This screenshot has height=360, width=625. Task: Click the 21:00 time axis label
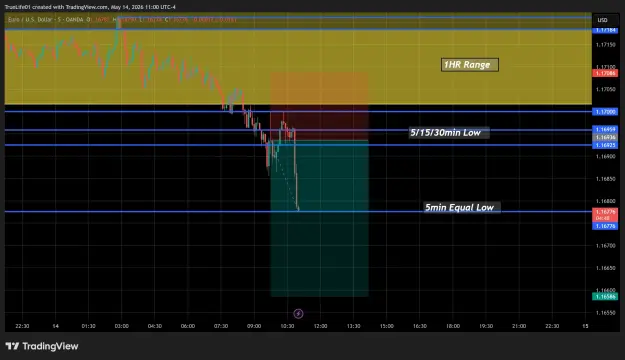pyautogui.click(x=519, y=326)
